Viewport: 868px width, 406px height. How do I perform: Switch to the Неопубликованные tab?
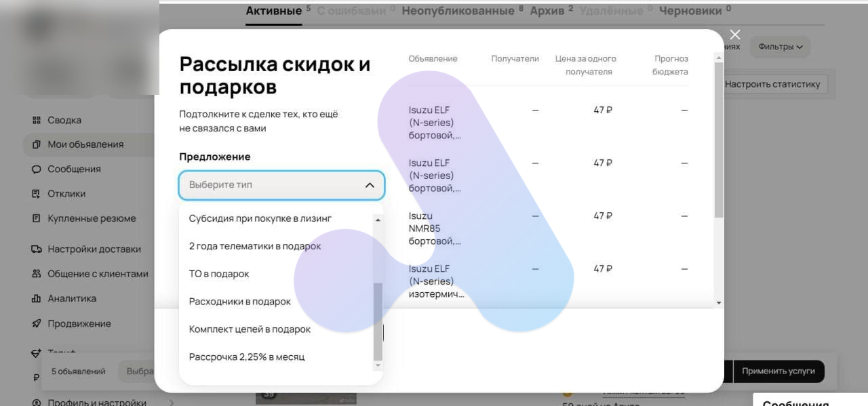pyautogui.click(x=458, y=11)
